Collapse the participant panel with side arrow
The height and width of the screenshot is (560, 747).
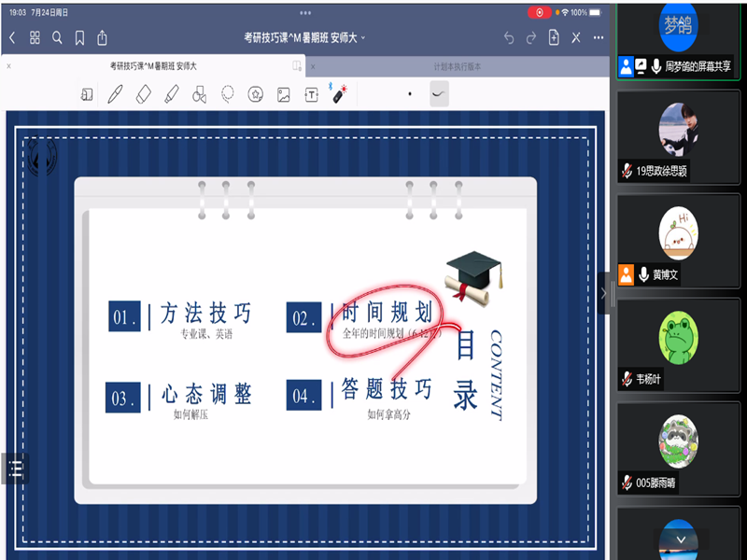[x=603, y=292]
